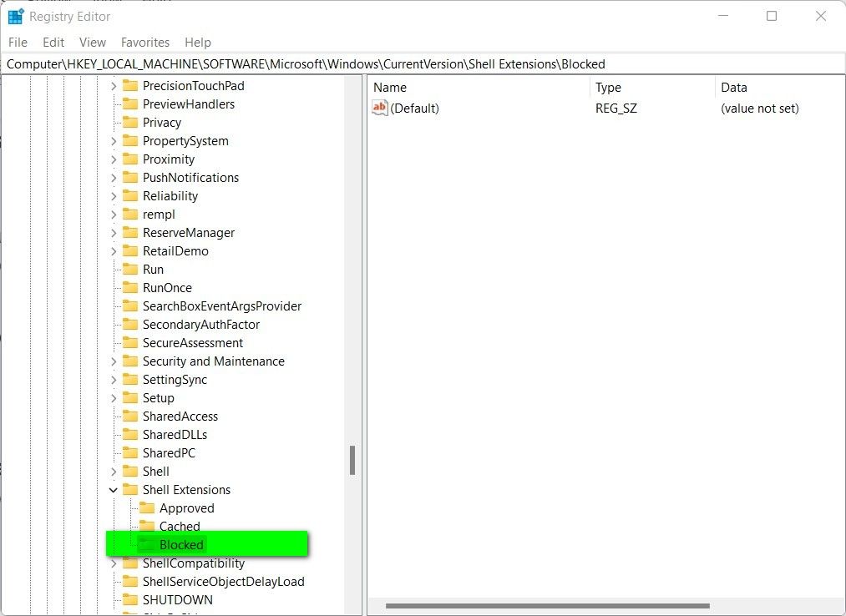846x616 pixels.
Task: Expand the PushNotifications key
Action: pos(114,178)
